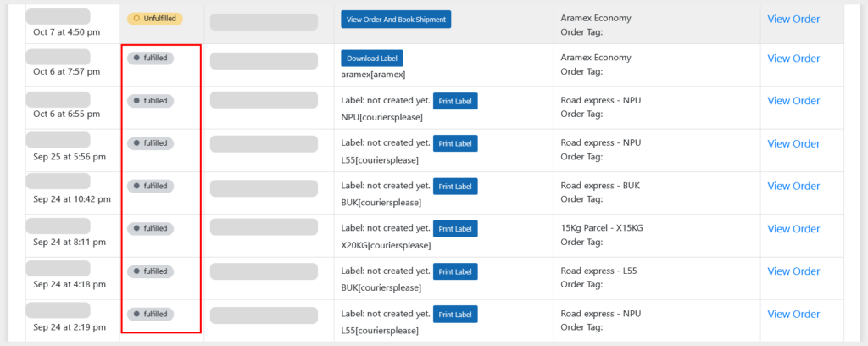Print label for Sep 24 10:42 pm order

pos(455,186)
